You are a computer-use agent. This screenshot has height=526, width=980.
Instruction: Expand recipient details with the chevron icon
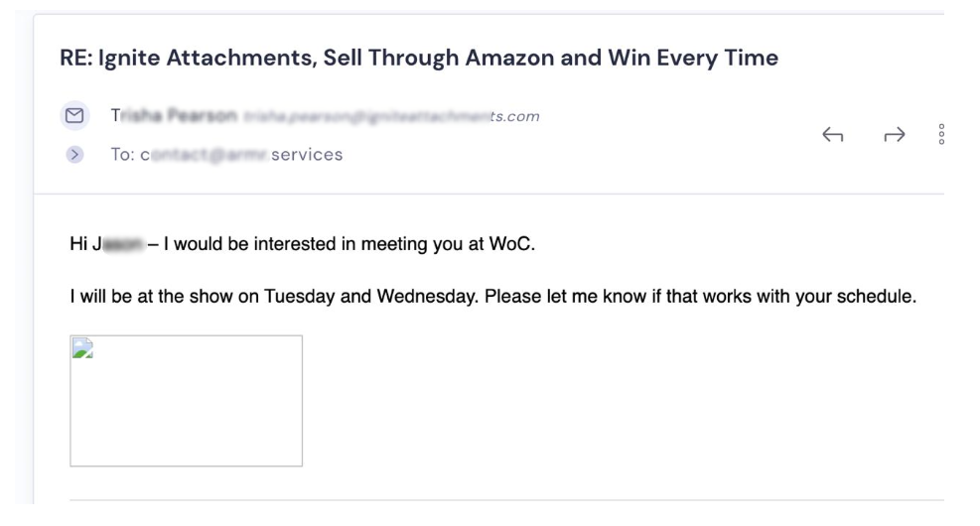74,154
